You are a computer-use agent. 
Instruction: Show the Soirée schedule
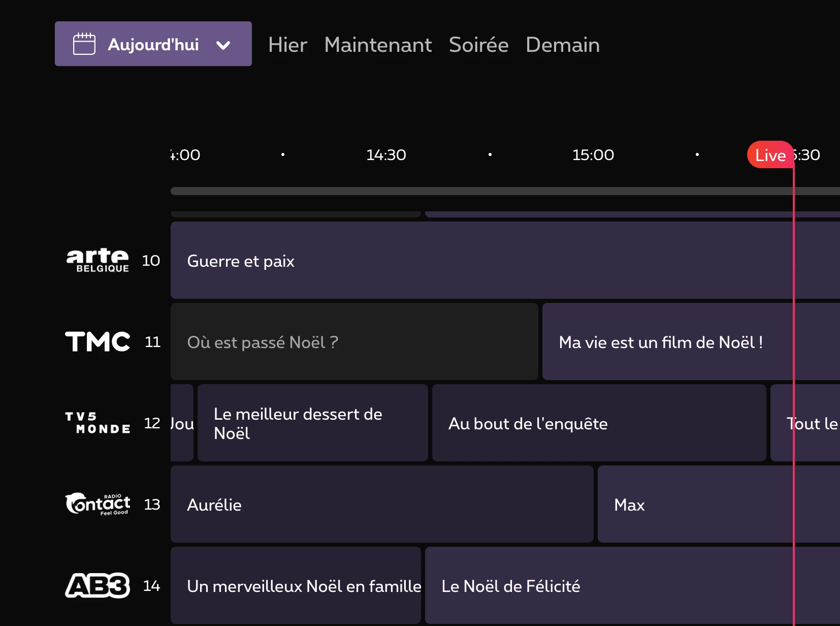pyautogui.click(x=478, y=45)
